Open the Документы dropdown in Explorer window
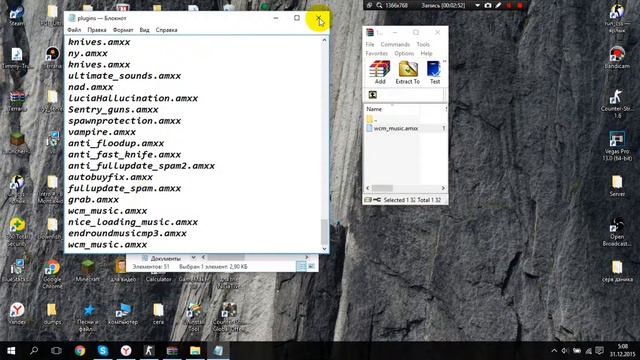Screen dimensions: 640x360 [x=193, y=258]
